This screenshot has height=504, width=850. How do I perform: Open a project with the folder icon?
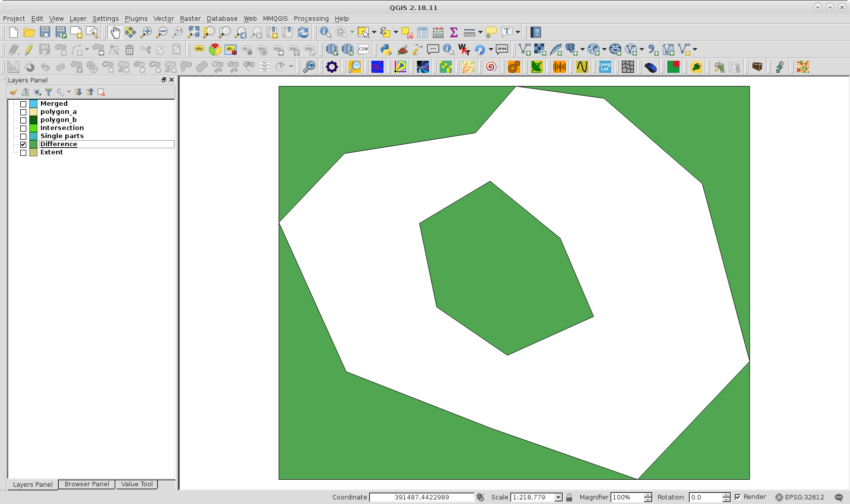[29, 32]
